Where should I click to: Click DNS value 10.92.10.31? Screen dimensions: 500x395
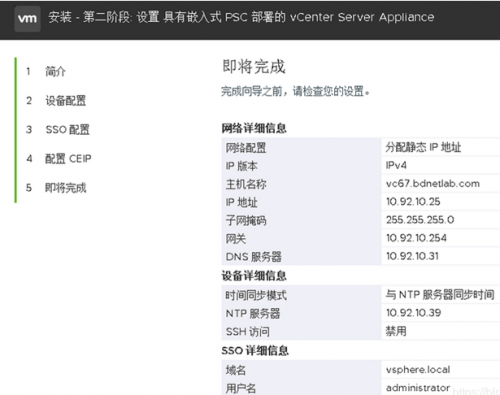point(412,256)
